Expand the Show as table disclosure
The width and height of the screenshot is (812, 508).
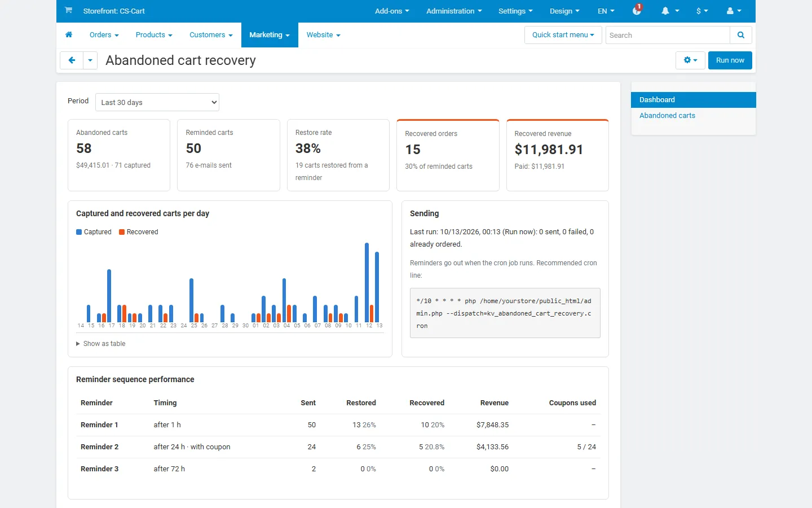pyautogui.click(x=101, y=344)
